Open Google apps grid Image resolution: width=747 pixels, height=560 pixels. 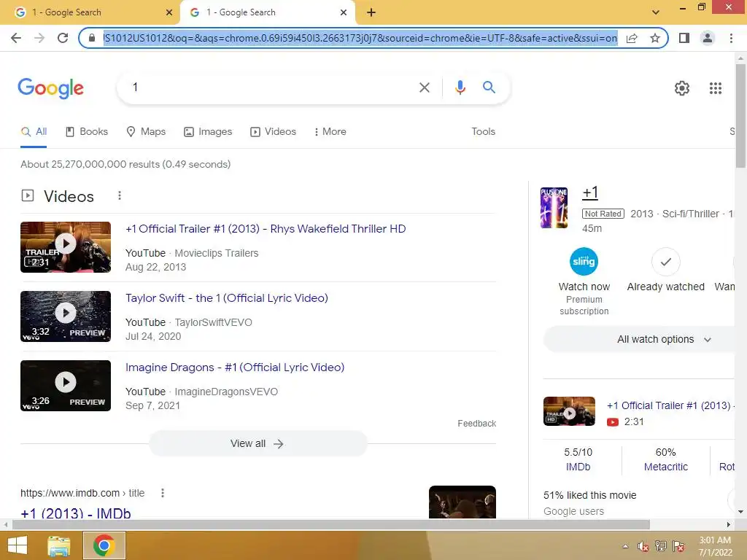coord(715,88)
